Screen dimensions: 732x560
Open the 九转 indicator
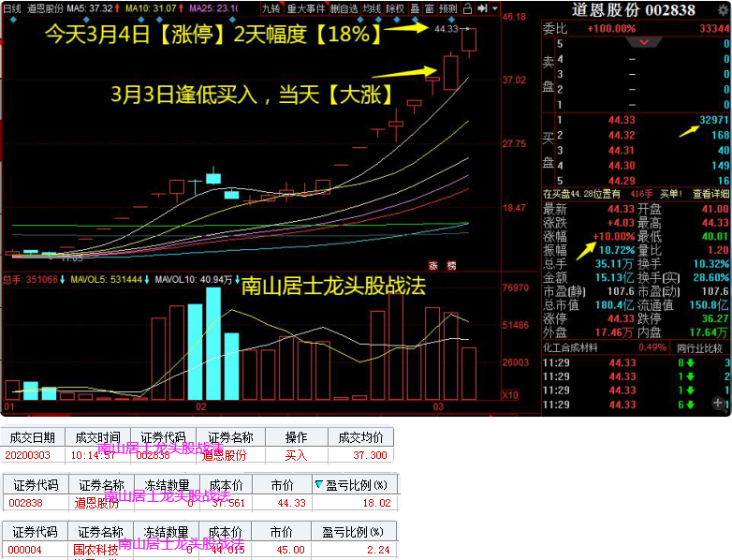click(271, 8)
